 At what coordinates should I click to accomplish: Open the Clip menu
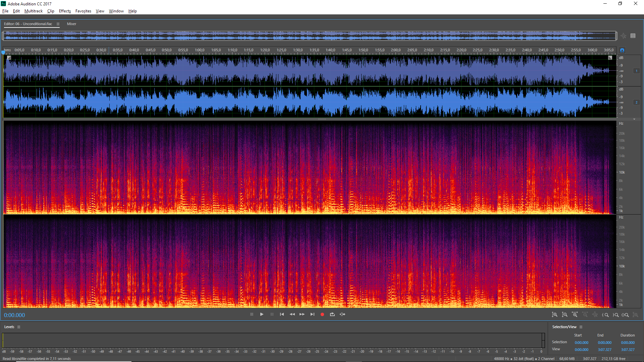point(51,11)
